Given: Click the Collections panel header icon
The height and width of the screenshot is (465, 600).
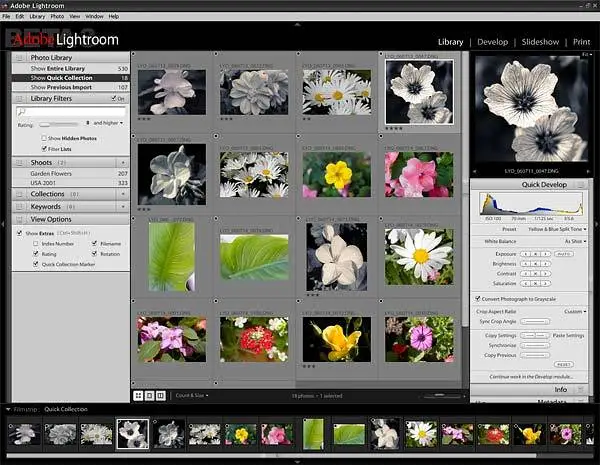Looking at the screenshot, I should (19, 194).
